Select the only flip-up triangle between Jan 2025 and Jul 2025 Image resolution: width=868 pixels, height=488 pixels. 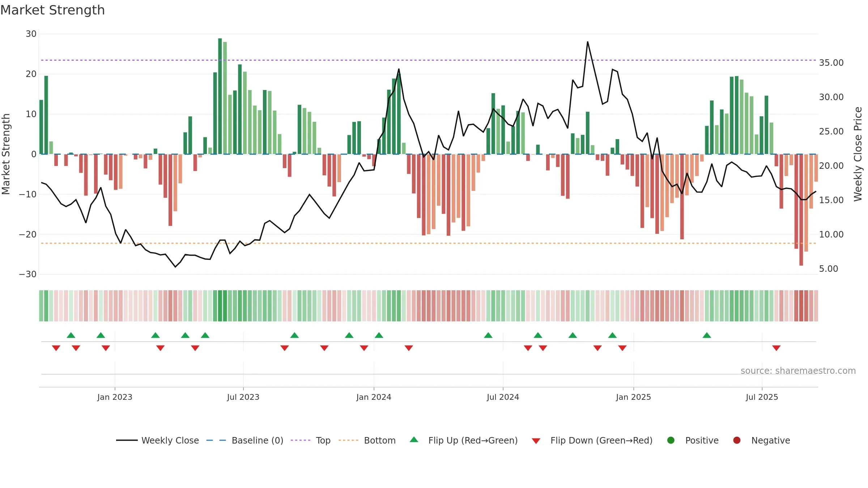pos(707,335)
